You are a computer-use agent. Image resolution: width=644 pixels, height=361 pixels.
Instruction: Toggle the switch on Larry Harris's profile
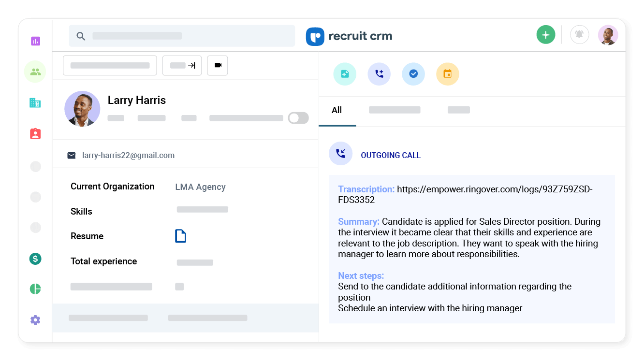(x=298, y=117)
